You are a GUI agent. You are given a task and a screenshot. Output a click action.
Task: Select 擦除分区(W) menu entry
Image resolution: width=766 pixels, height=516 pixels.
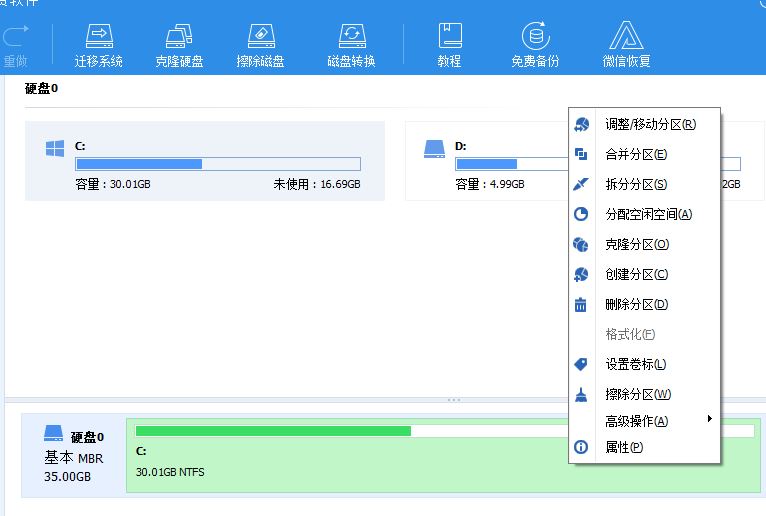644,394
